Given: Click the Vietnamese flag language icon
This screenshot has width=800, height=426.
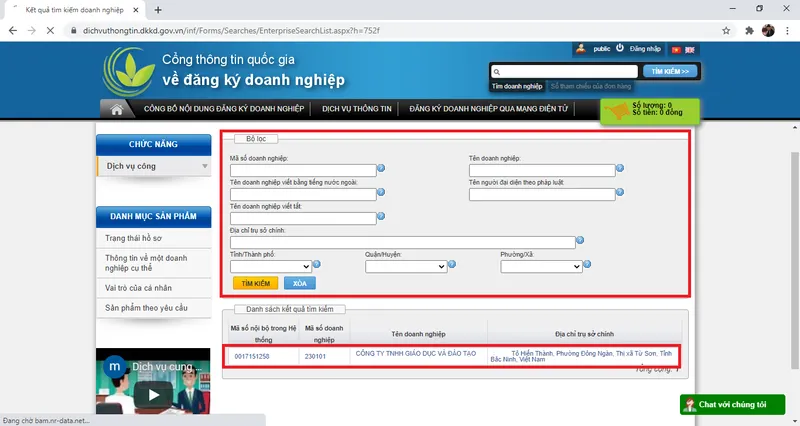Looking at the screenshot, I should tap(675, 49).
